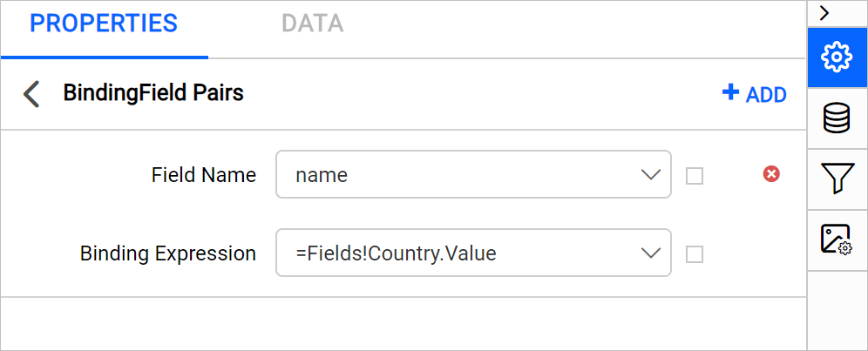Open the Data database icon in sidebar

click(837, 118)
